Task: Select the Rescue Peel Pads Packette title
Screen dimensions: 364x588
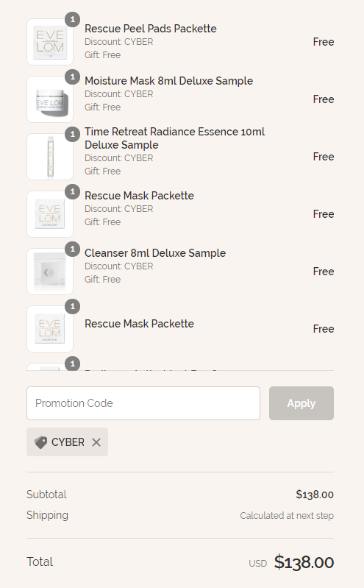Action: (150, 29)
